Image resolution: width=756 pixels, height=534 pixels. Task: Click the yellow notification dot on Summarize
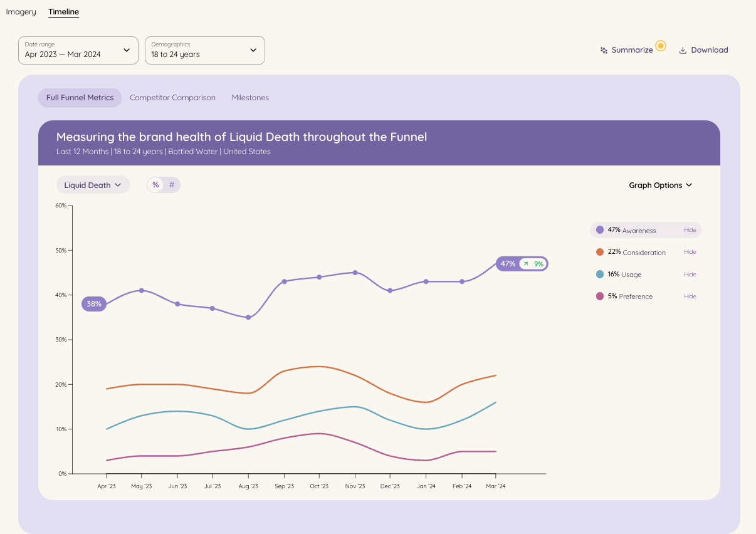(x=660, y=45)
